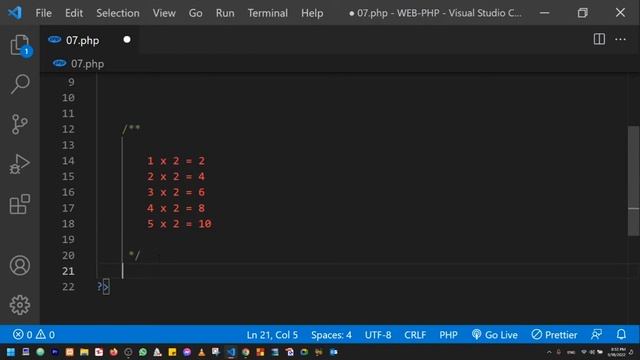Screen dimensions: 640x360
Task: Change language mode PHP
Action: click(x=448, y=335)
